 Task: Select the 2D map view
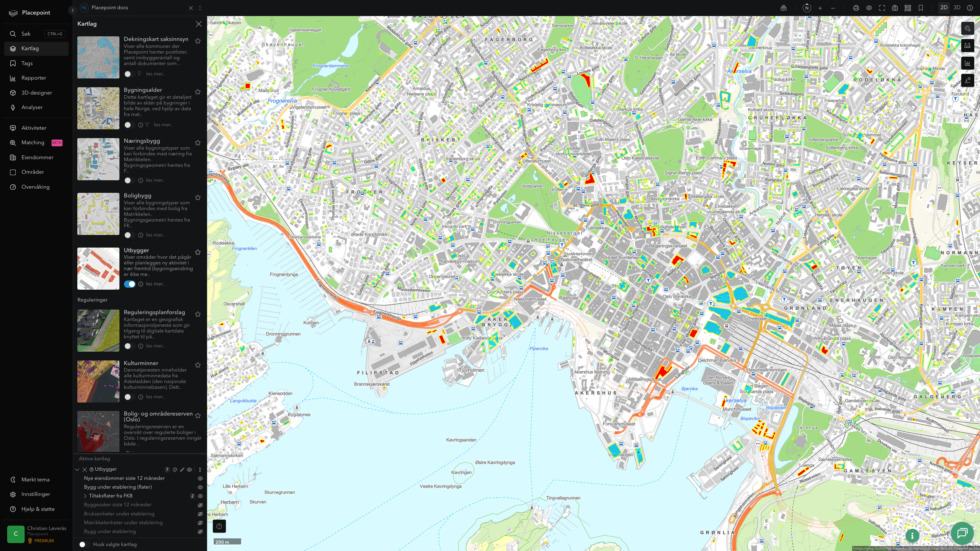pyautogui.click(x=944, y=8)
